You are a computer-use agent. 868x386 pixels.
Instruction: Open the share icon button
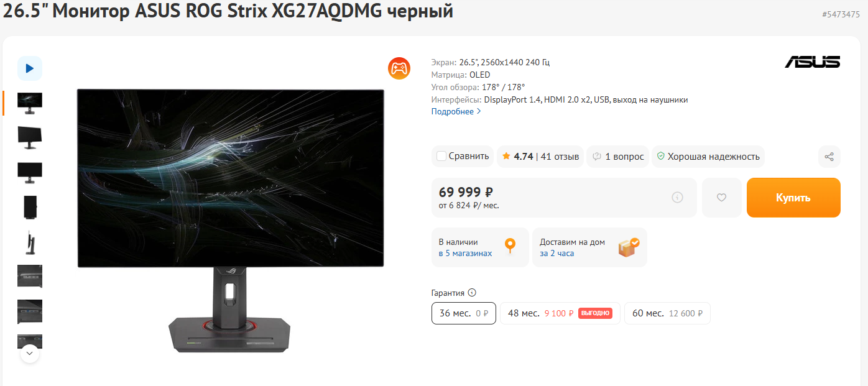(829, 157)
